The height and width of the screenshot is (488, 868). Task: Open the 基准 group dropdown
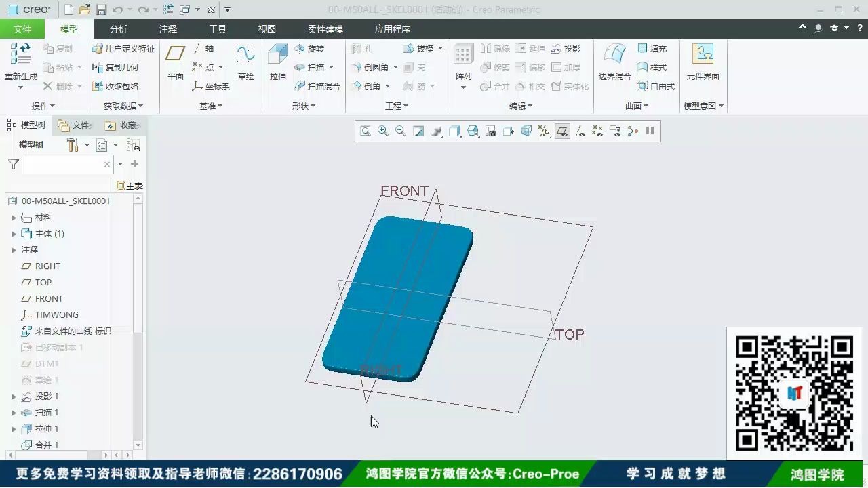(211, 106)
